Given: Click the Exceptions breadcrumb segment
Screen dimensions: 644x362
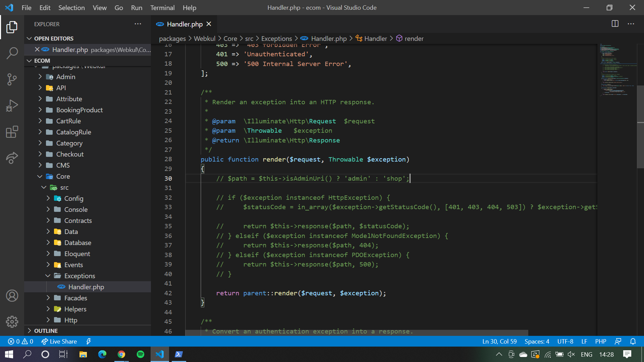Looking at the screenshot, I should point(276,39).
